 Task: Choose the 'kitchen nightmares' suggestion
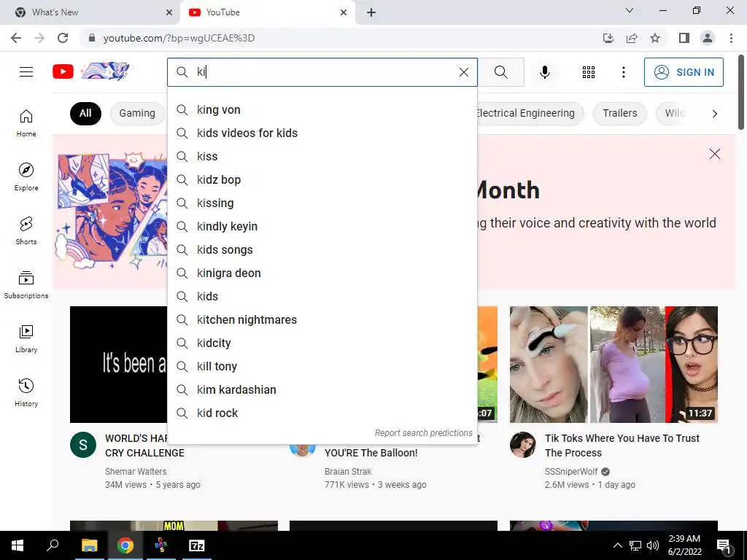tap(322, 319)
